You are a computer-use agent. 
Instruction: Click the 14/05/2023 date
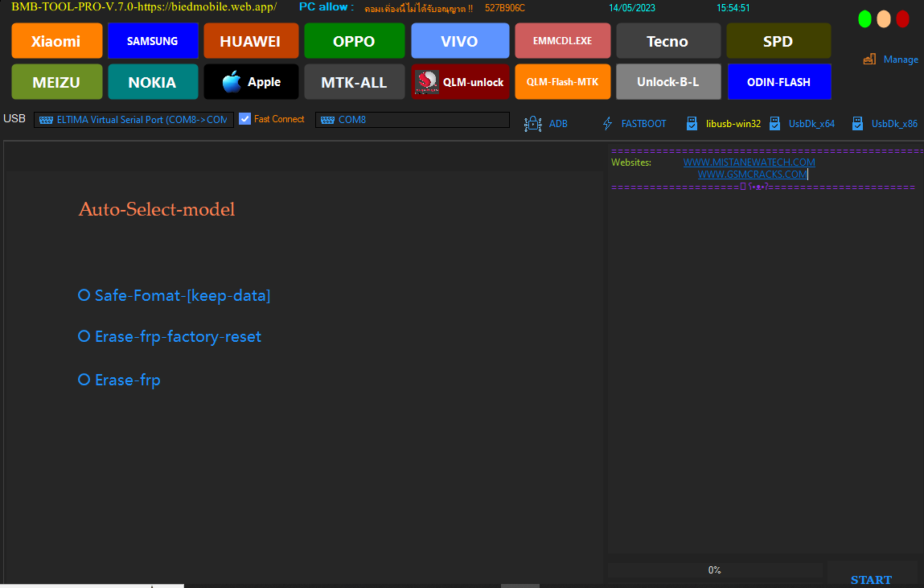(x=632, y=8)
